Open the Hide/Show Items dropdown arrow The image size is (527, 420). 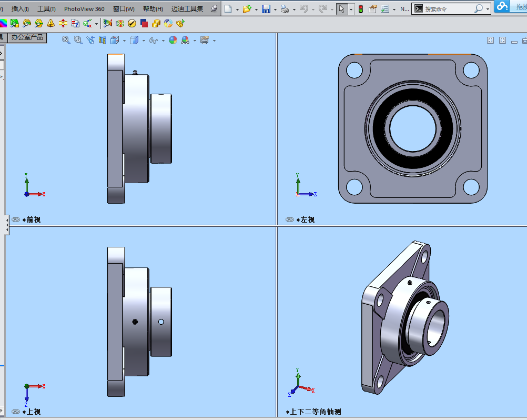[x=163, y=41]
